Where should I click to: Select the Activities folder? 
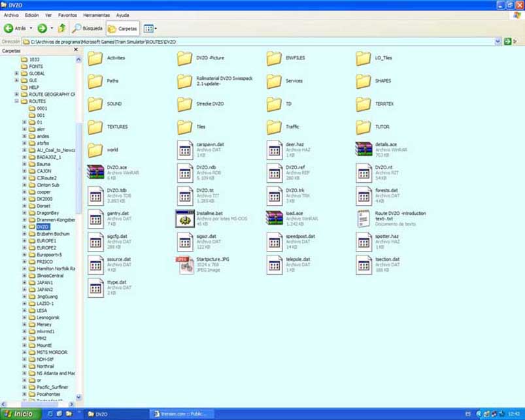(95, 58)
